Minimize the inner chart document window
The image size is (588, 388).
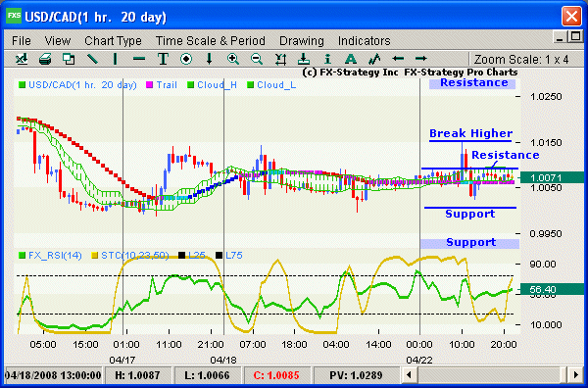[560, 37]
